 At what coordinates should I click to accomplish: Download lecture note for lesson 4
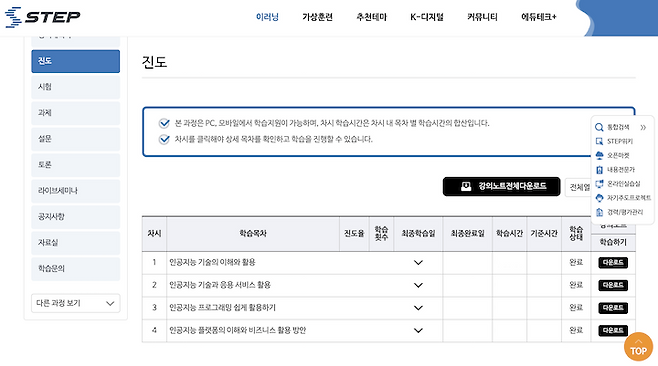[613, 331]
